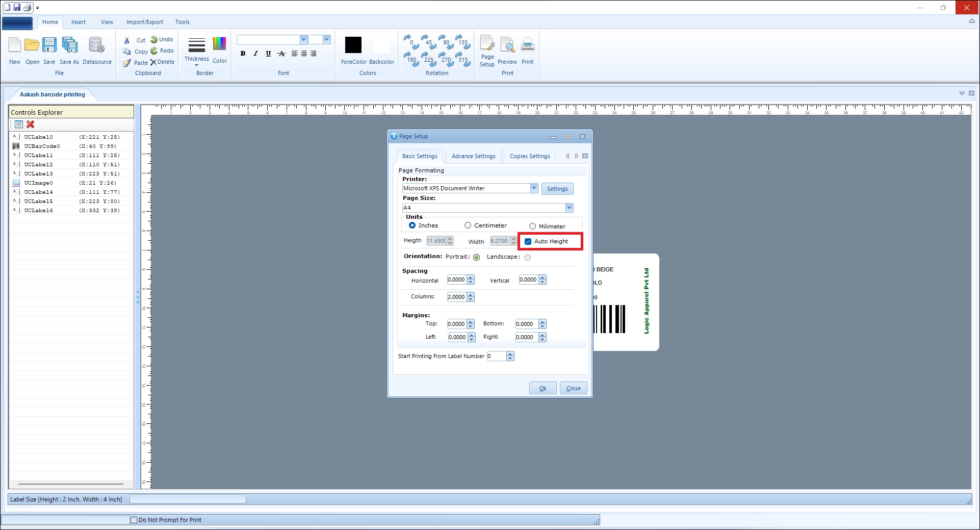
Task: Click the Datasource icon in File group
Action: [x=96, y=45]
